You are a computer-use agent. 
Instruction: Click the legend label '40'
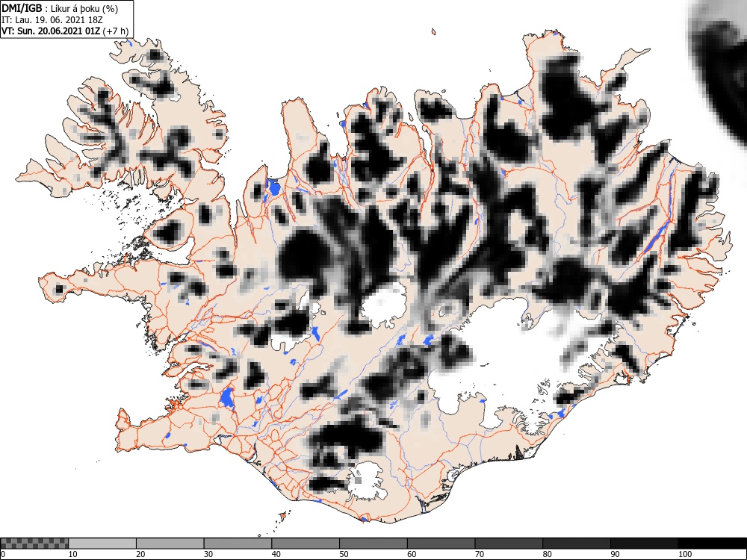click(x=276, y=554)
